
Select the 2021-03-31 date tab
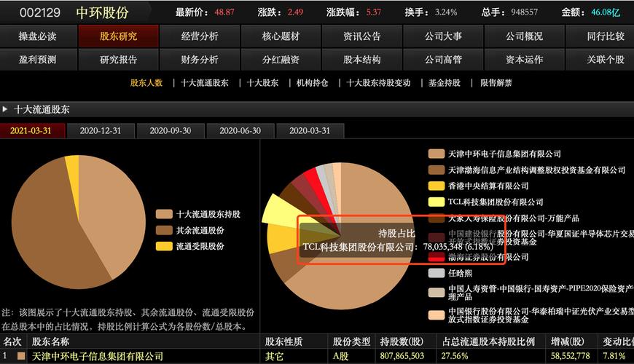[31, 131]
